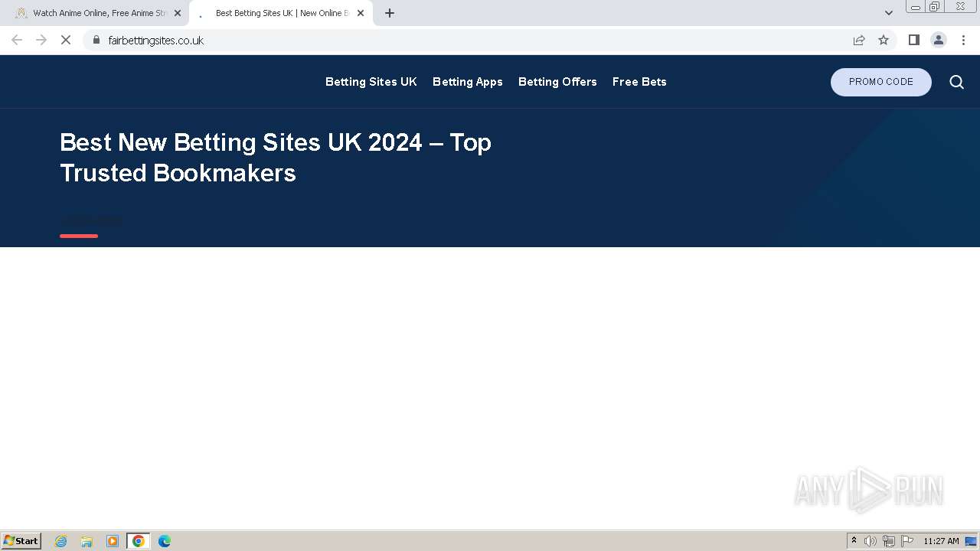Share this page from the address bar
Image resolution: width=980 pixels, height=551 pixels.
(x=859, y=40)
